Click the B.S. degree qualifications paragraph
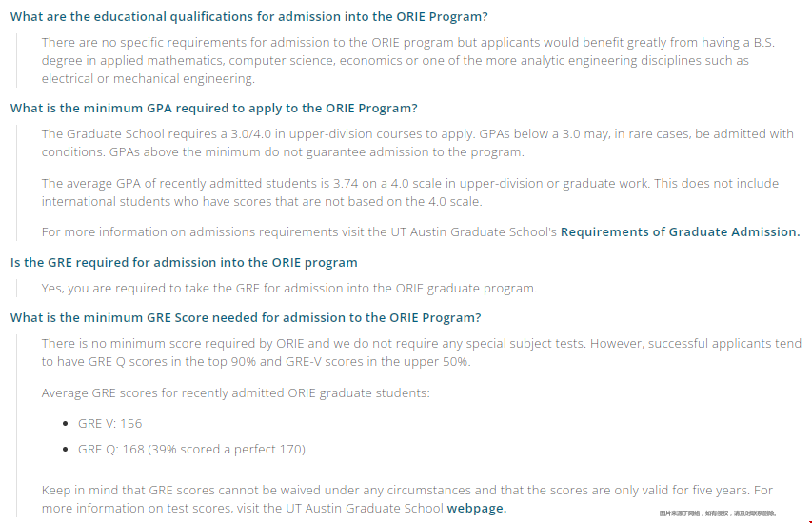Image resolution: width=812 pixels, height=523 pixels. click(x=408, y=60)
